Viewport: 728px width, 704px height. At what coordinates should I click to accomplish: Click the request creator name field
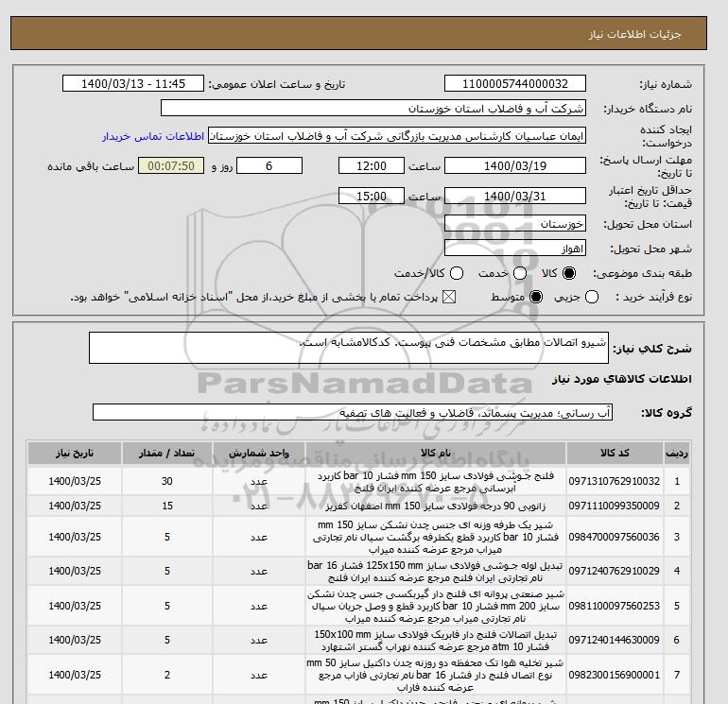coord(396,136)
